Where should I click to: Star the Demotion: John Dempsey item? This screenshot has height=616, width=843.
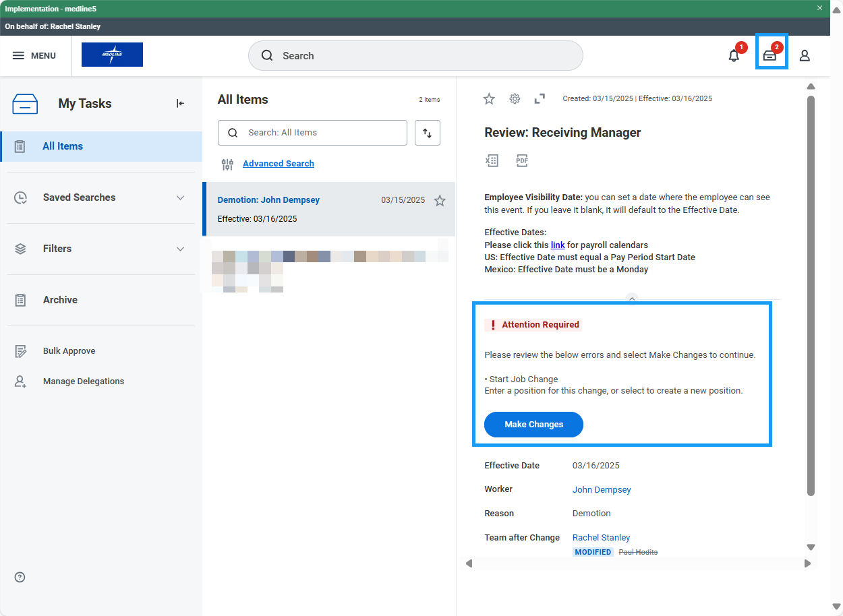coord(439,200)
